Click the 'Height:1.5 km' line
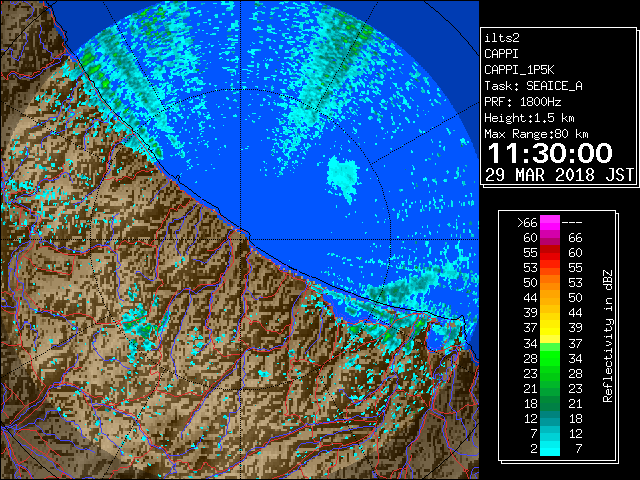 (529, 118)
